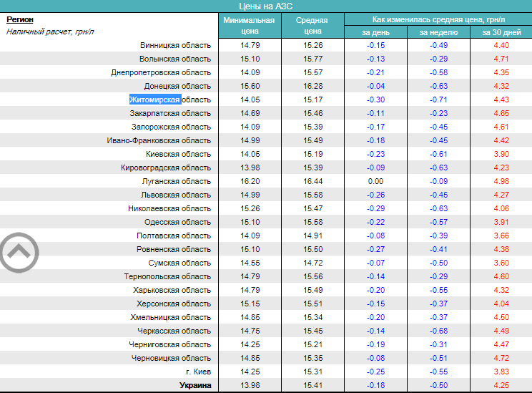
Task: Select Донецкая область minimum price 15.60
Action: 250,86
